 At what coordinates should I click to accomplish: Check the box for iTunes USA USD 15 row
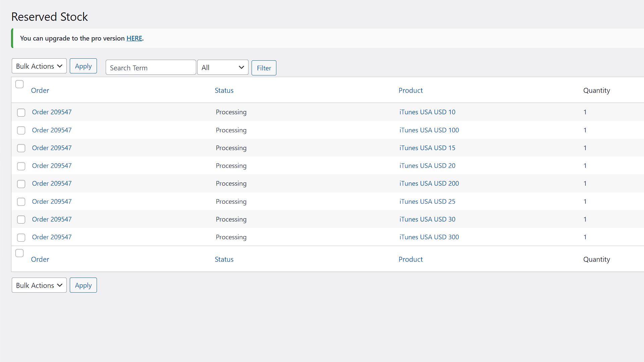[x=21, y=148]
